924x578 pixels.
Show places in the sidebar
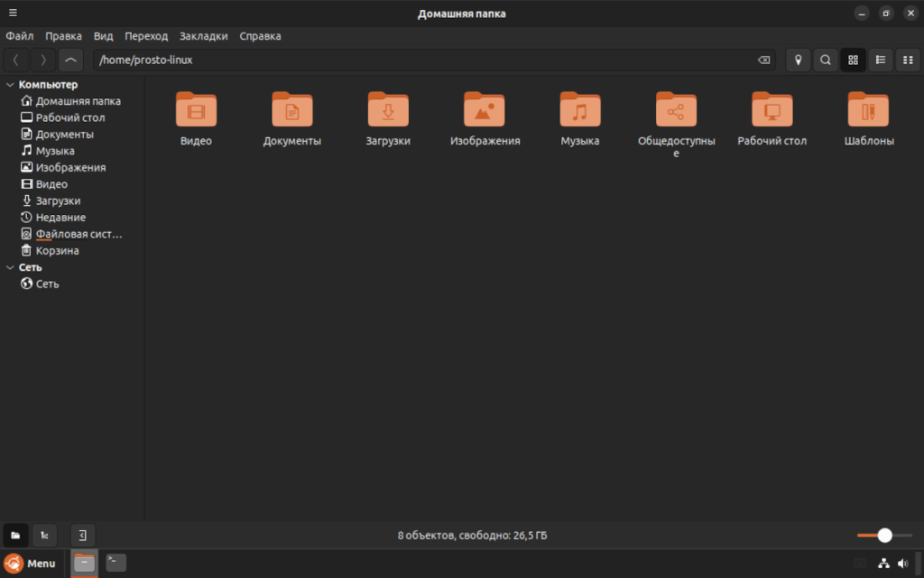click(x=16, y=536)
